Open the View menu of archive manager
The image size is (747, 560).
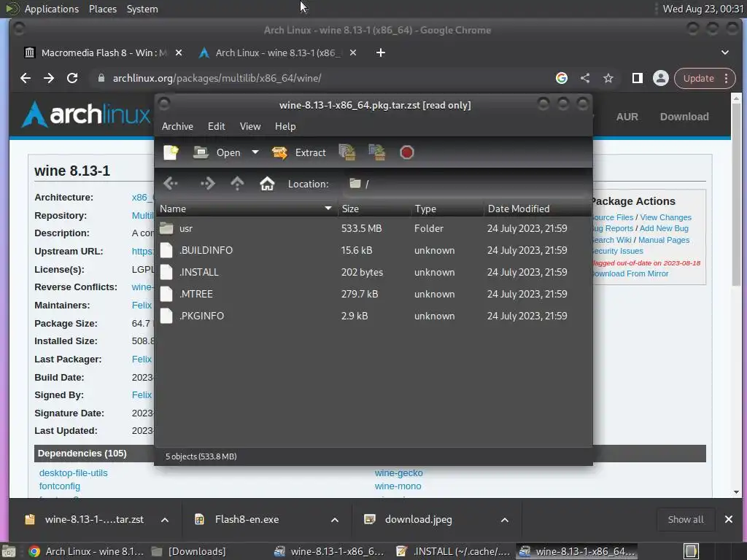click(250, 126)
